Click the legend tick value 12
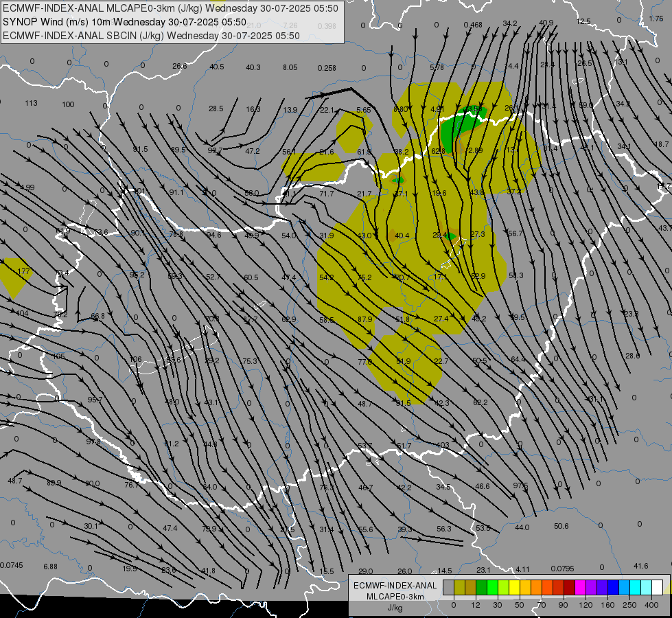 pyautogui.click(x=475, y=605)
